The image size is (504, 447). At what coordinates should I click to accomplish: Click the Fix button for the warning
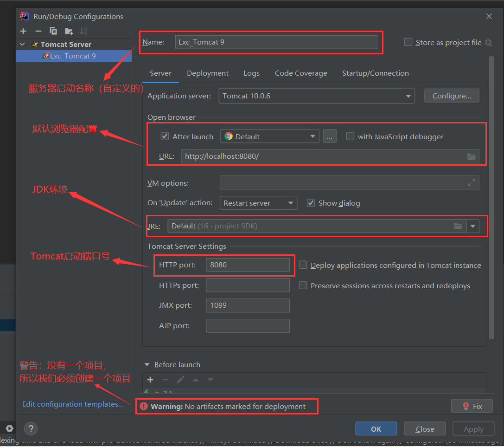[472, 406]
